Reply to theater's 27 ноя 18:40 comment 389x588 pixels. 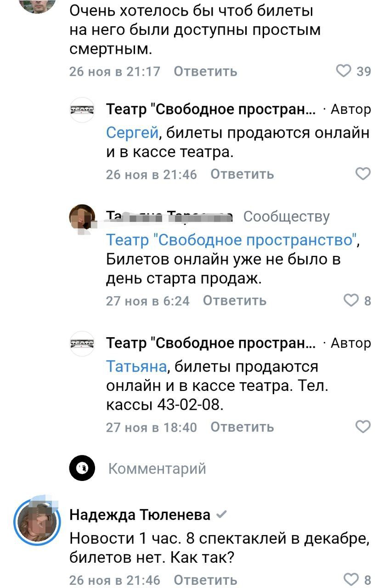242,427
